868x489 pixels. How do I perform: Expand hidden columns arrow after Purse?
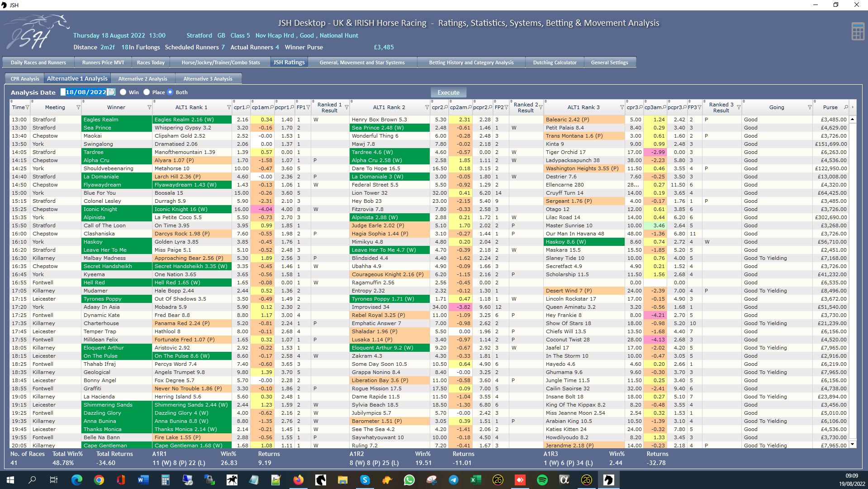[853, 107]
